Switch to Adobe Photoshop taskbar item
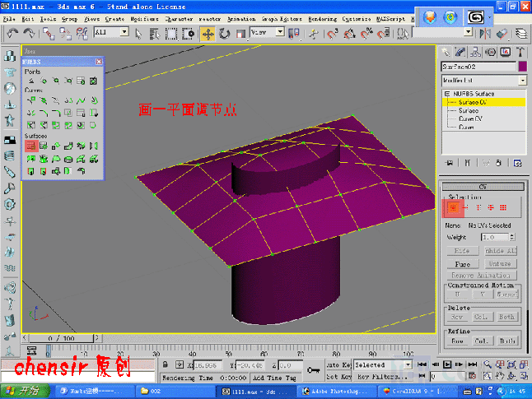The image size is (532, 399). [338, 392]
